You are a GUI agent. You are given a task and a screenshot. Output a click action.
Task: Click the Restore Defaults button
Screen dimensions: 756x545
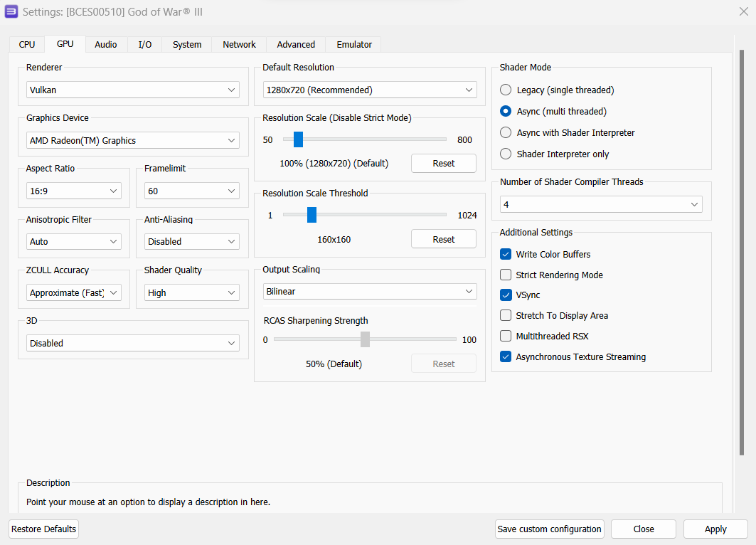pos(43,529)
